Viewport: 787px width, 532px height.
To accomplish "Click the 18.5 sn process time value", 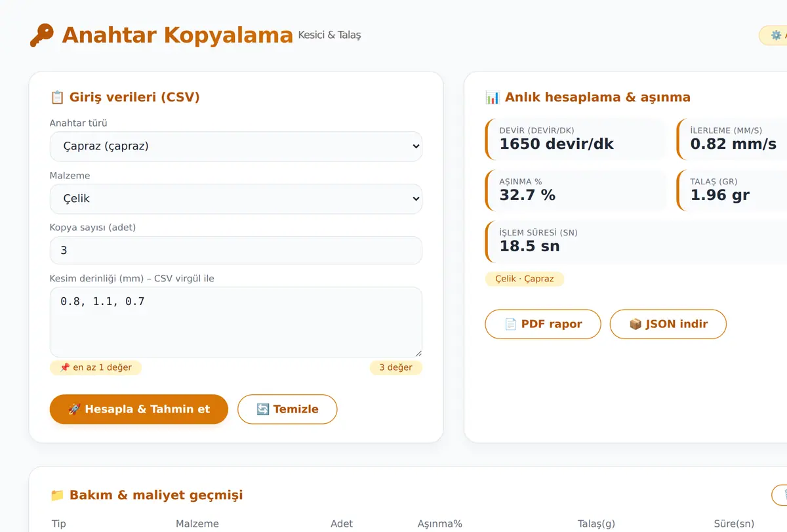I will [x=530, y=246].
